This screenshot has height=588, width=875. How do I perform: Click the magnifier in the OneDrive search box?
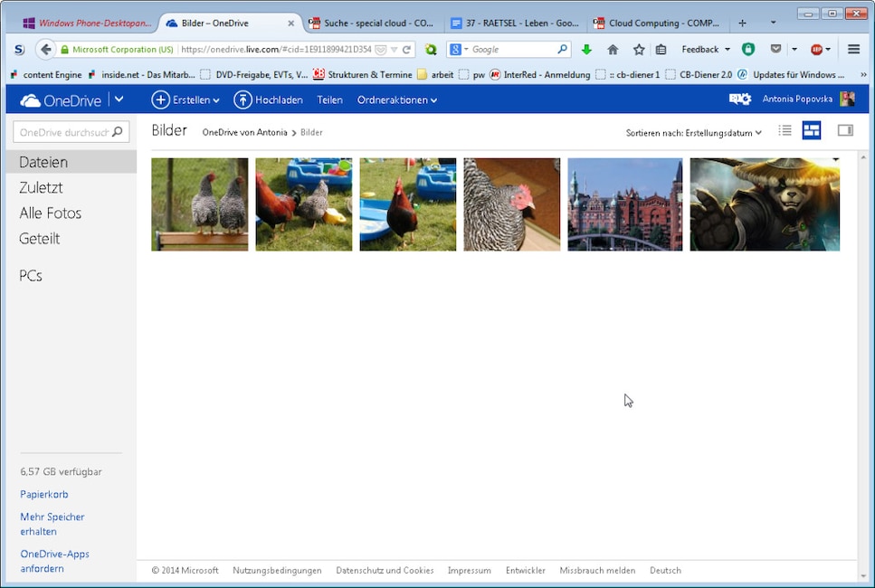point(116,131)
